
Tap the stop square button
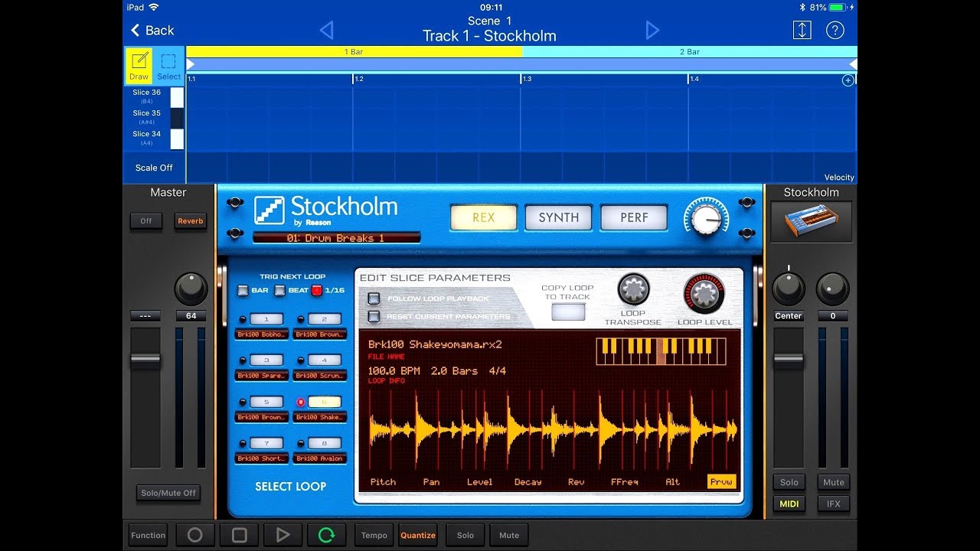[239, 535]
